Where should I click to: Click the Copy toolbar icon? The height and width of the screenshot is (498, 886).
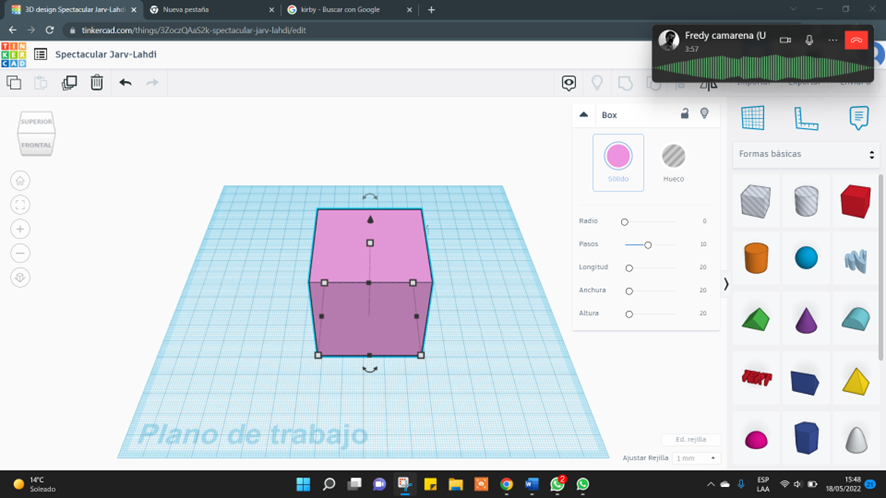pos(14,83)
